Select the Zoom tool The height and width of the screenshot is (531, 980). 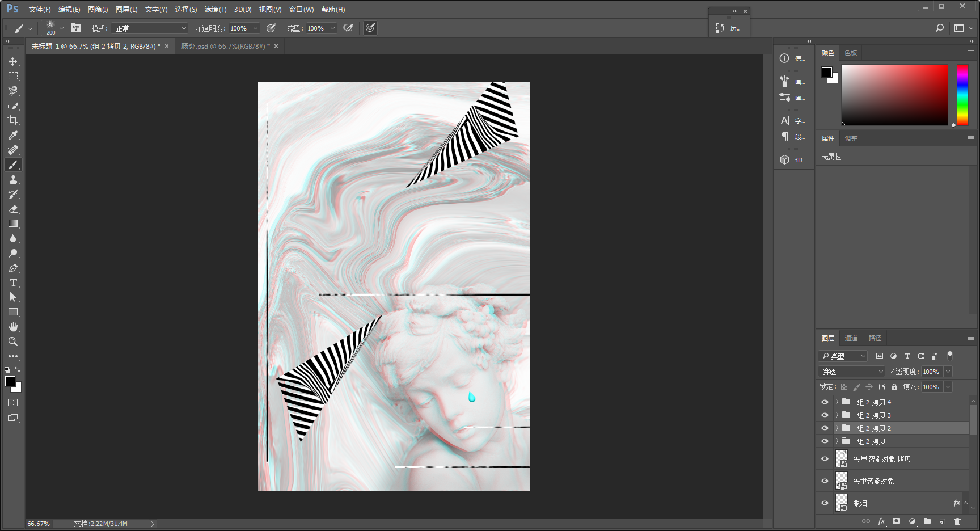pyautogui.click(x=13, y=342)
